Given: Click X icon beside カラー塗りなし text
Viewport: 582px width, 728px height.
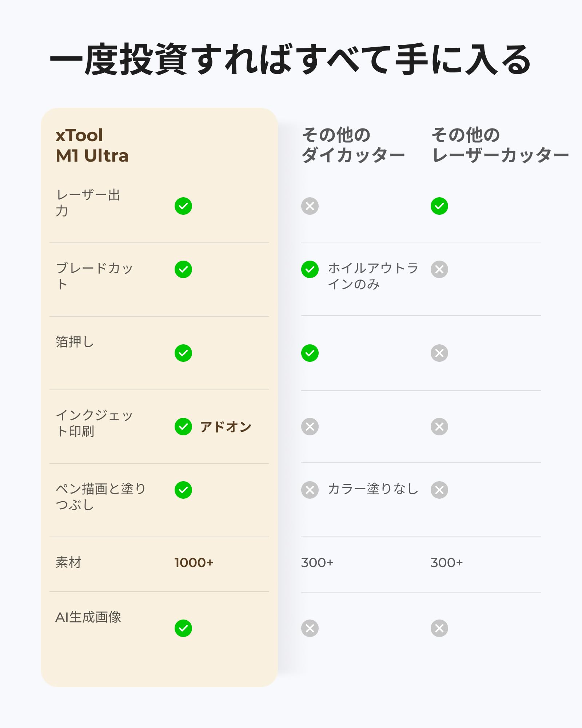Looking at the screenshot, I should point(310,490).
